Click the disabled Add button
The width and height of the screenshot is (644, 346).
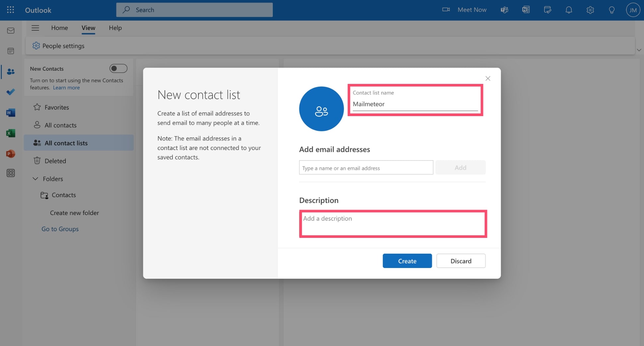tap(460, 168)
